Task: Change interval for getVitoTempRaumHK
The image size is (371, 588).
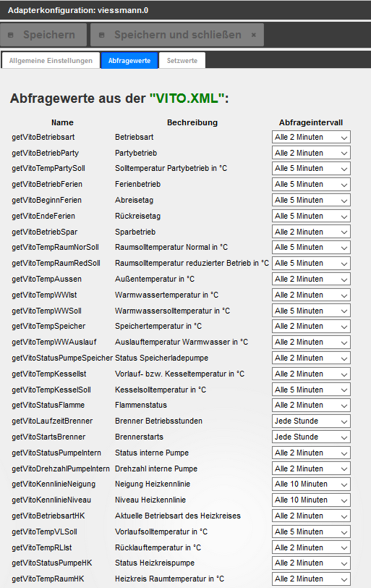Action: pos(311,579)
